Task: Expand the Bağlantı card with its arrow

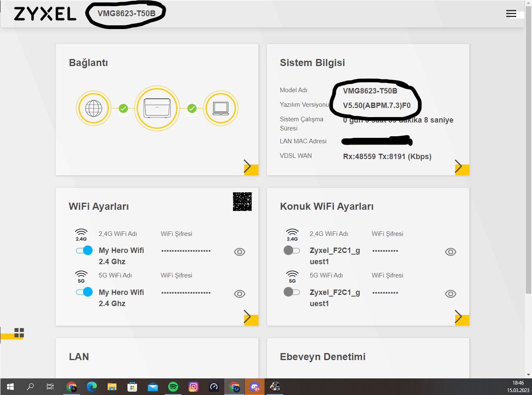Action: (250, 167)
